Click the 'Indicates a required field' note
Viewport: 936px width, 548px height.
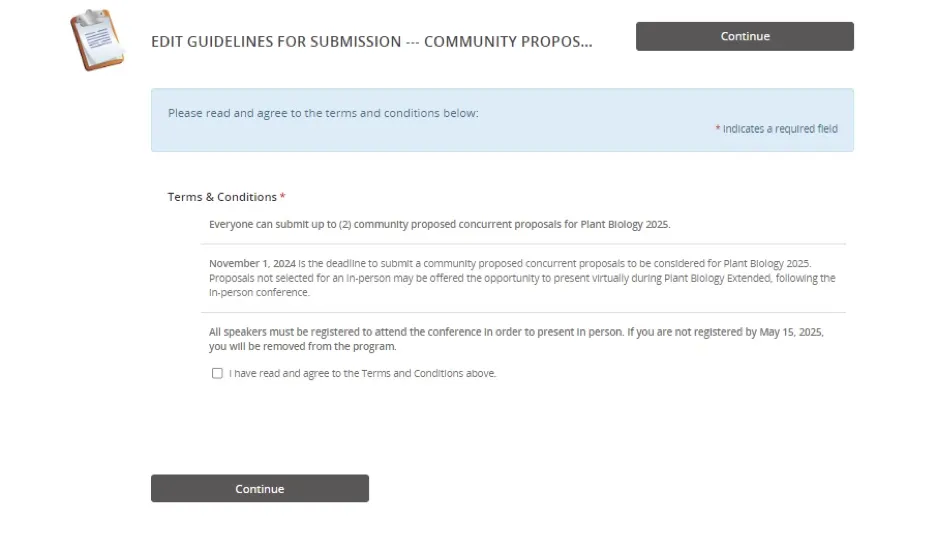[780, 129]
